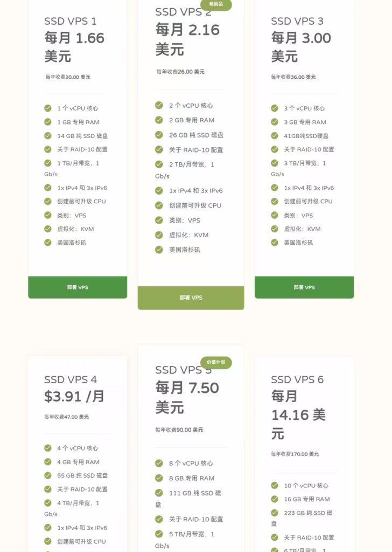Click checkmark icon beside 111 GB 纯 SSD

(159, 493)
